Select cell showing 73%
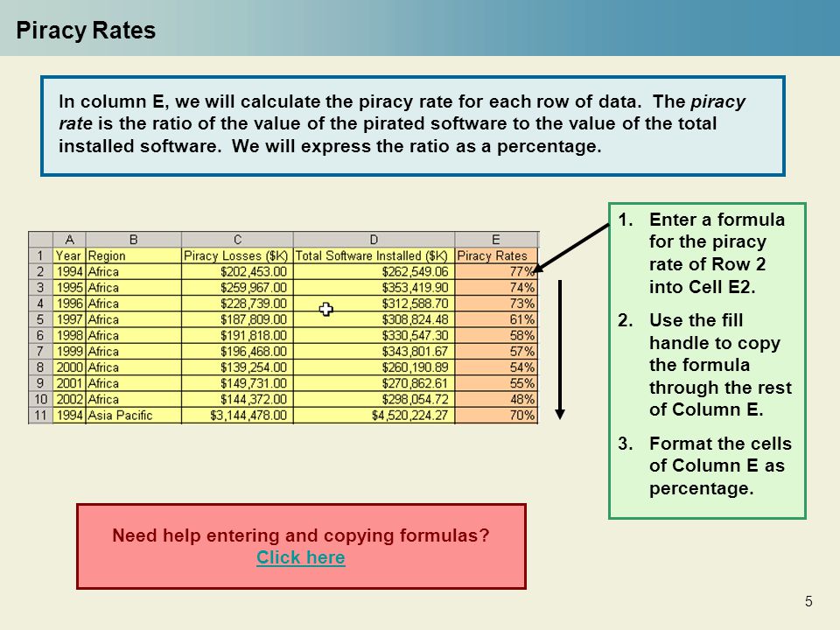 point(496,304)
